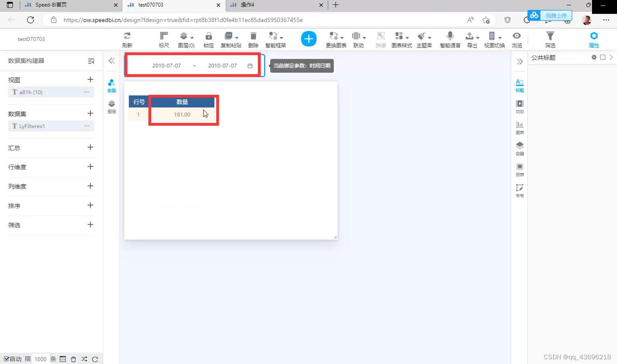The height and width of the screenshot is (364, 617).
Task: Select the 标题 component tab
Action: (519, 85)
